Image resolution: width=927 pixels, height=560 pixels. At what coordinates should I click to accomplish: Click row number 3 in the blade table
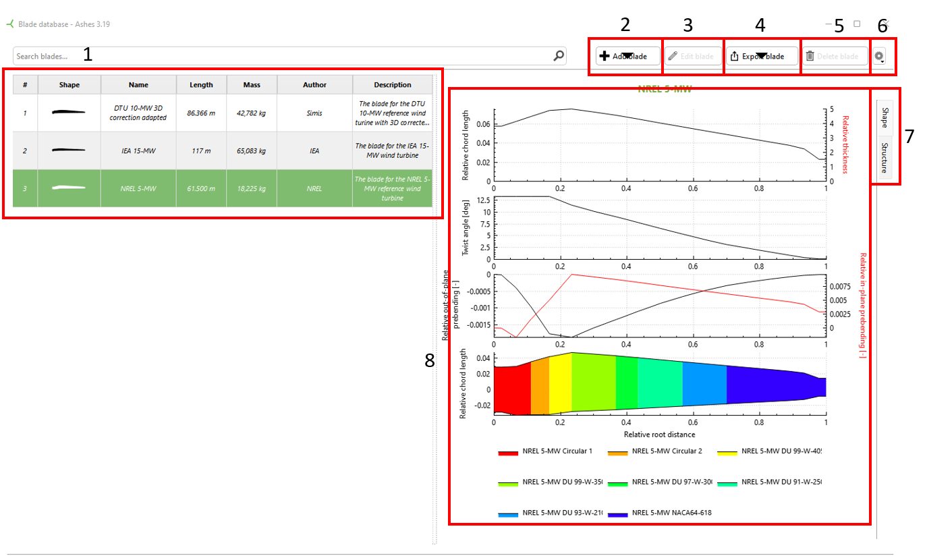click(25, 188)
